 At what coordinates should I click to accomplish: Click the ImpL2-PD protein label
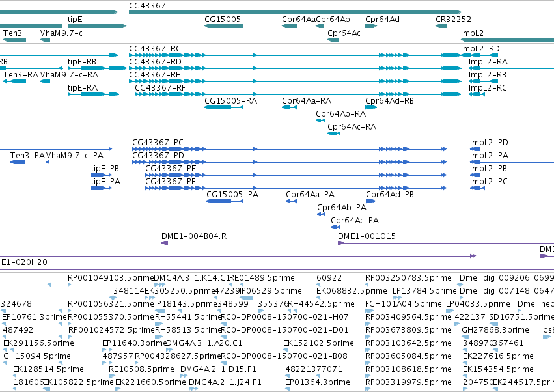(489, 143)
